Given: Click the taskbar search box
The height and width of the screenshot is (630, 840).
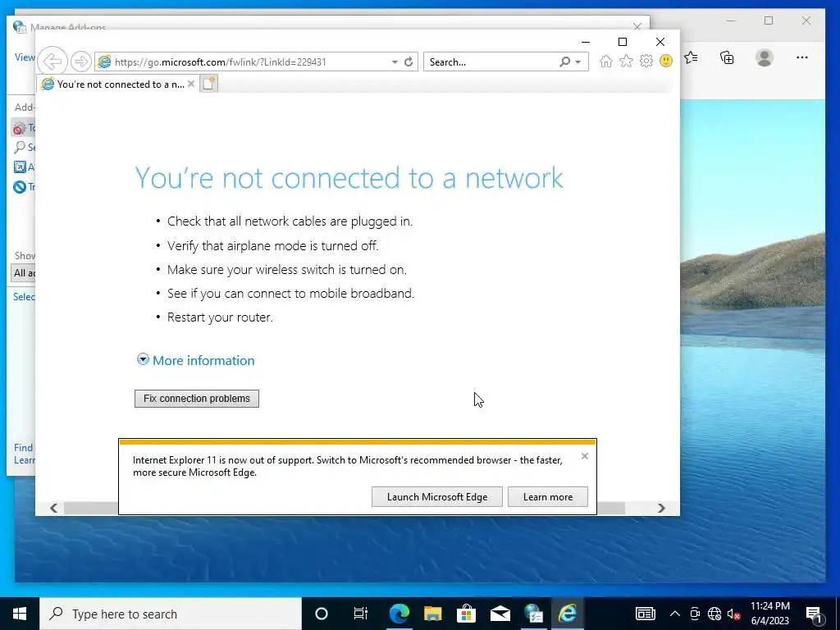Looking at the screenshot, I should [x=171, y=614].
